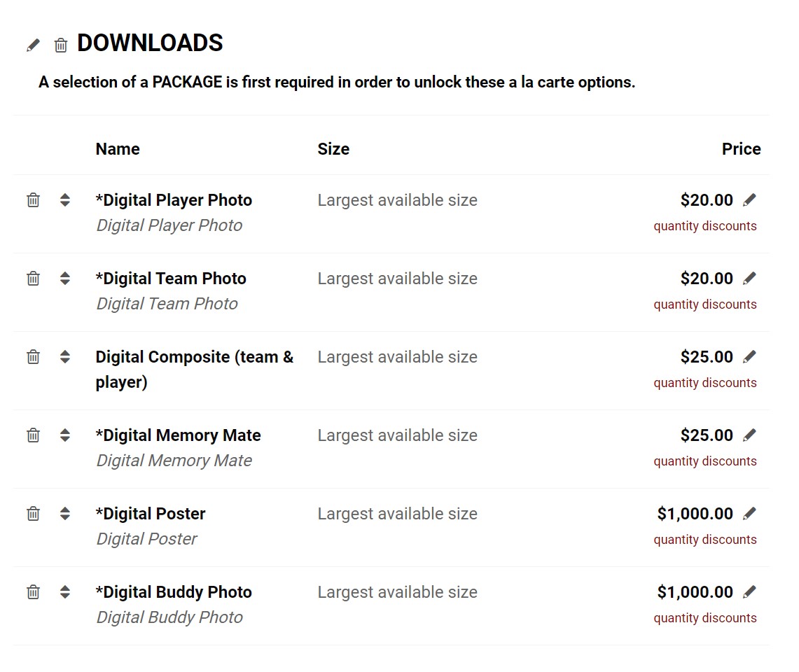Edit the Digital Poster $1,000.00 price
The image size is (799, 672).
[749, 514]
